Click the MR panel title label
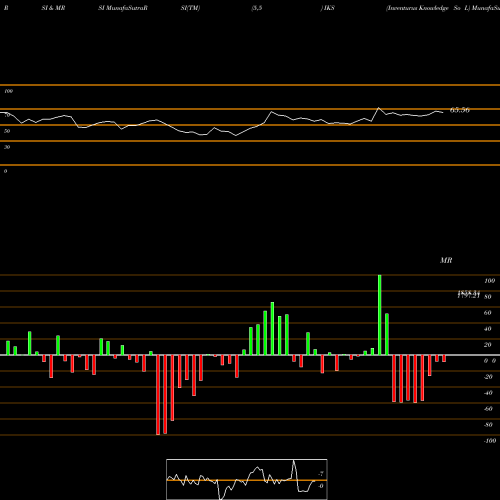This screenshot has width=500, height=500. (446, 260)
